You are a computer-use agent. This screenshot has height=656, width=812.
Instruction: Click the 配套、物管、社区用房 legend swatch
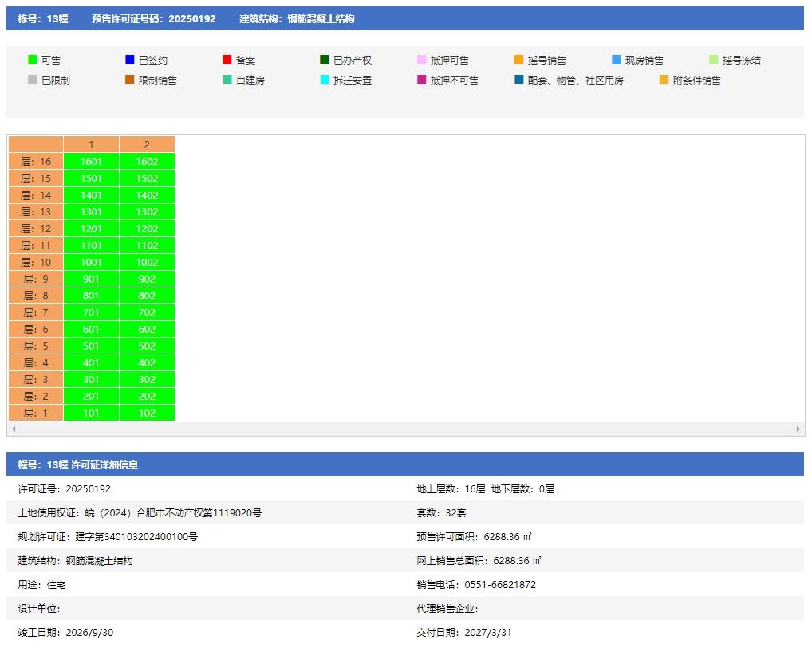click(519, 79)
